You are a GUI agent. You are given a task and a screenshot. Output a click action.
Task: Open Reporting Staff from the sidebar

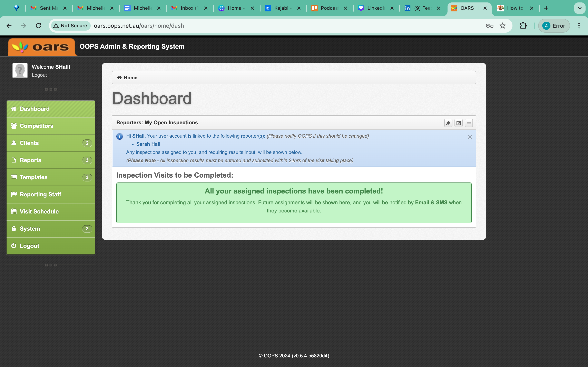point(51,195)
